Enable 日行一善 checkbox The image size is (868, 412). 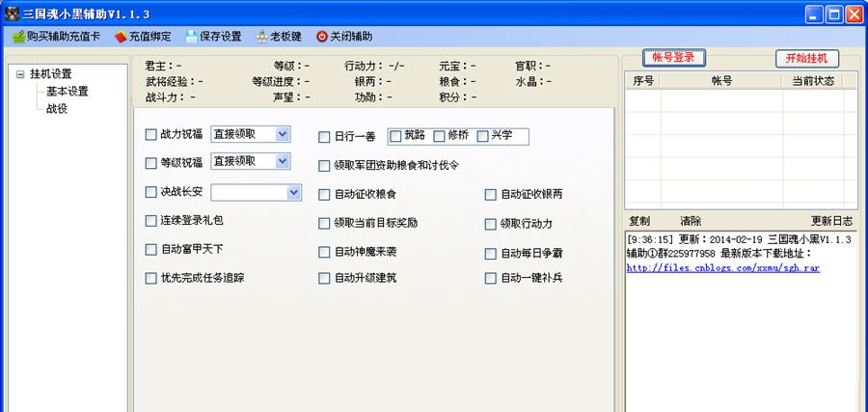click(x=324, y=137)
